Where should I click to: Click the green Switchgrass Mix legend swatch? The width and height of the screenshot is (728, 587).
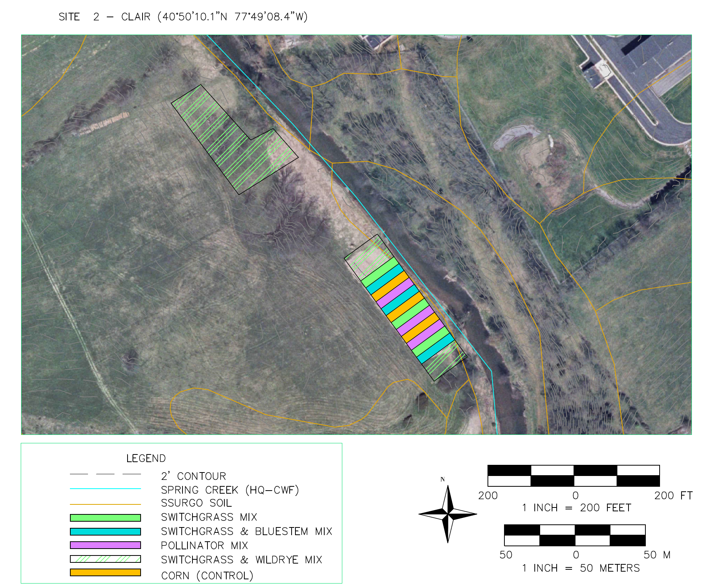pyautogui.click(x=105, y=517)
